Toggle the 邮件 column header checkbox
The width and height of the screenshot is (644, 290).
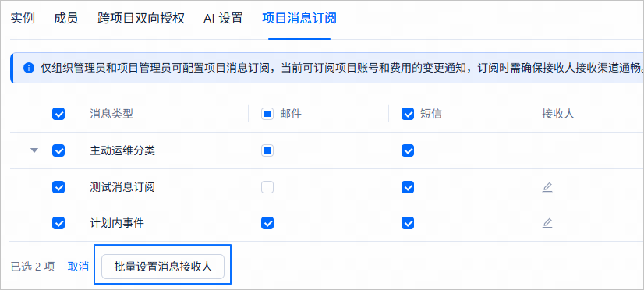[267, 114]
